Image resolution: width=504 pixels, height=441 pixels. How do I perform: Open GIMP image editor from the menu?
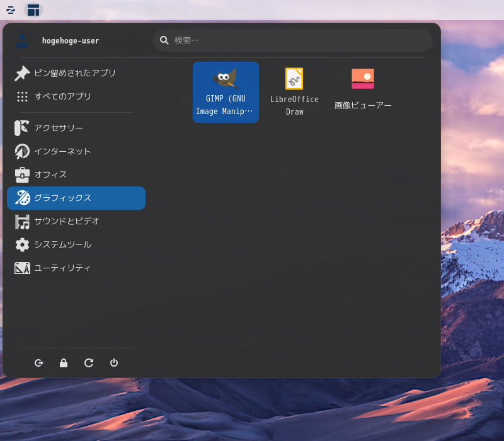(226, 92)
